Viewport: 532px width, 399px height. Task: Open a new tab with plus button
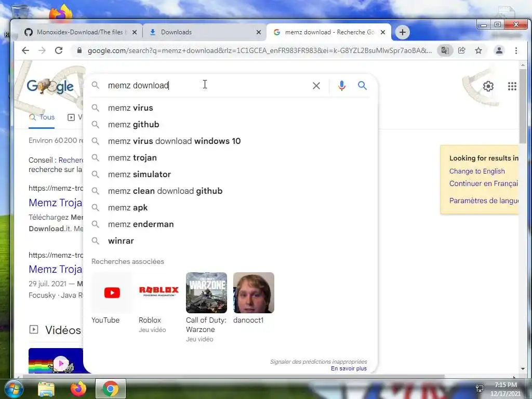pos(403,32)
